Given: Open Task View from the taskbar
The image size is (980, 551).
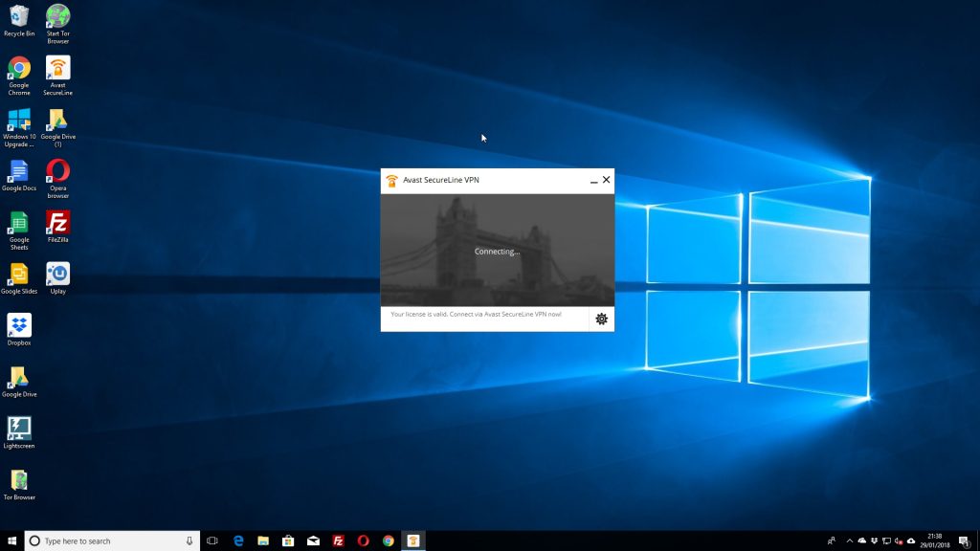Looking at the screenshot, I should (x=212, y=541).
